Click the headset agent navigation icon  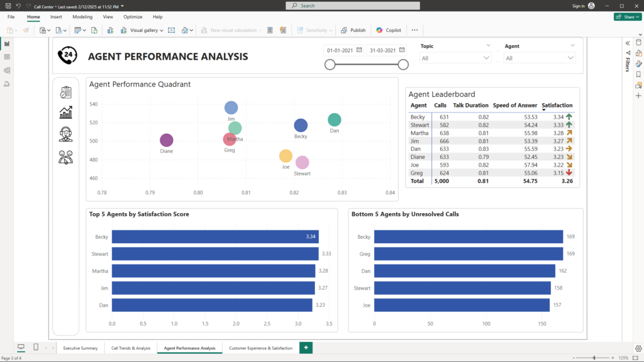[65, 134]
